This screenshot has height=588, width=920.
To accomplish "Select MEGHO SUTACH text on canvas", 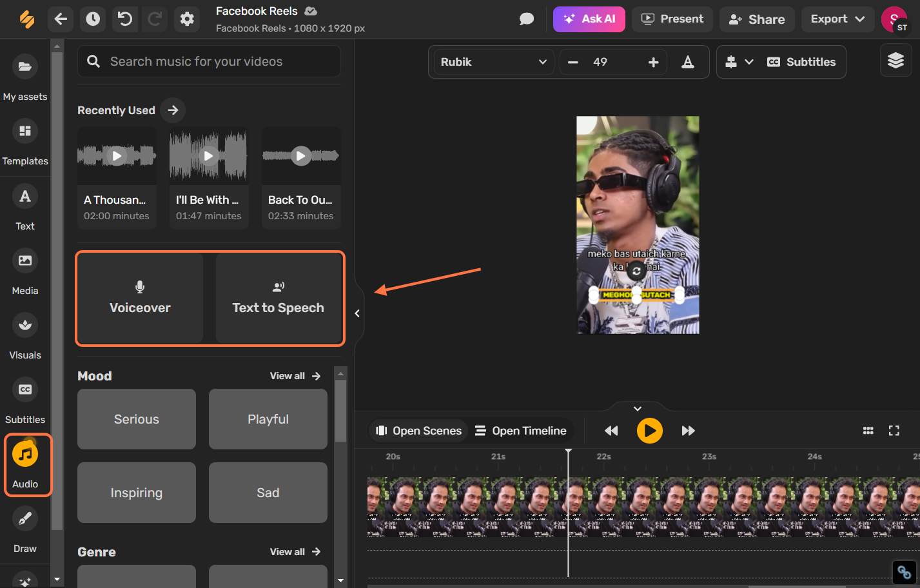I will (636, 295).
